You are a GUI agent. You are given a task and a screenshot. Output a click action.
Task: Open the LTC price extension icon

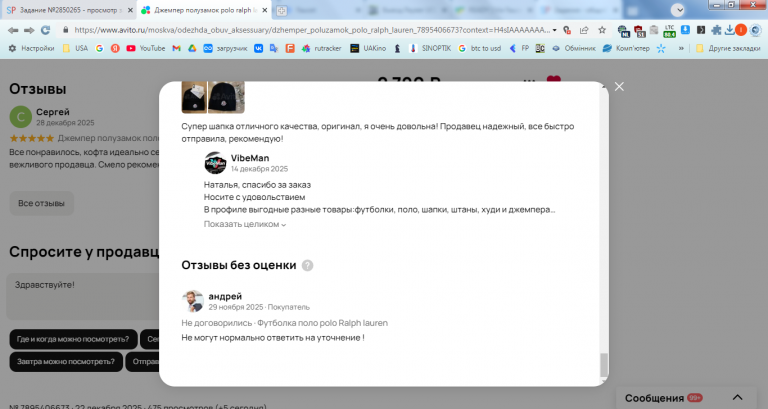[669, 31]
